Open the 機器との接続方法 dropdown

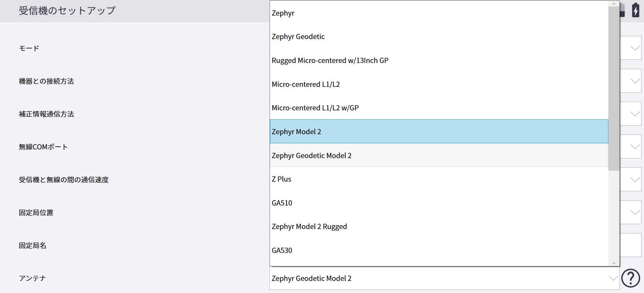click(x=635, y=81)
